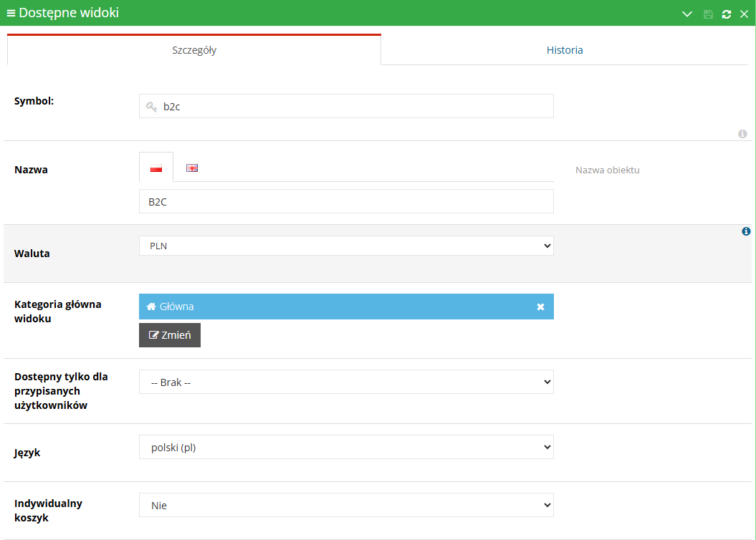Image resolution: width=756 pixels, height=540 pixels.
Task: Switch to the Szczegóły tab
Action: 194,50
